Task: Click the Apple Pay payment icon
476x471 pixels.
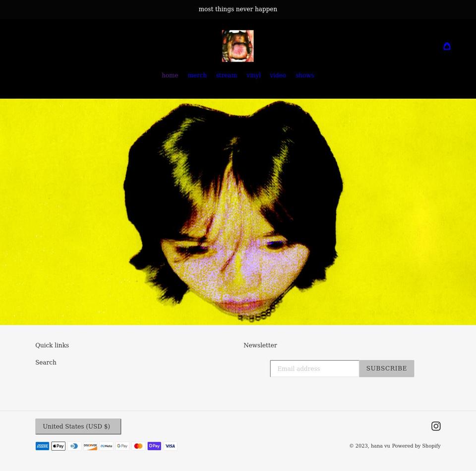Action: (x=58, y=446)
